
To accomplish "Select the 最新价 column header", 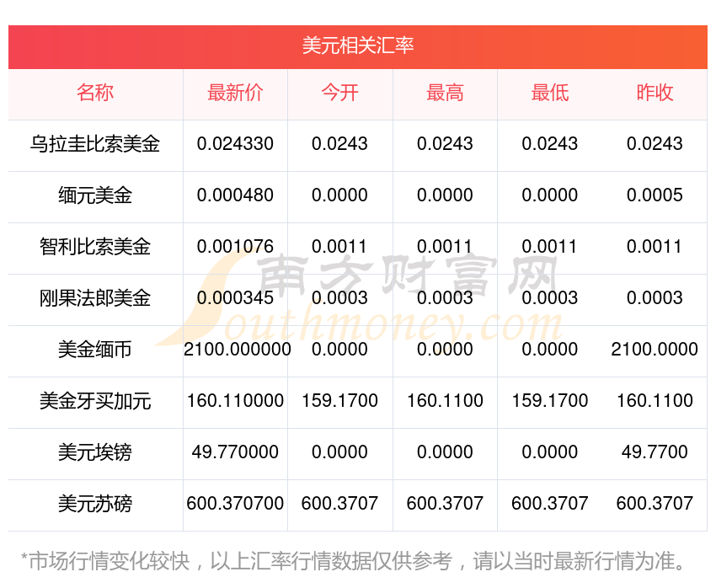I will pos(235,93).
